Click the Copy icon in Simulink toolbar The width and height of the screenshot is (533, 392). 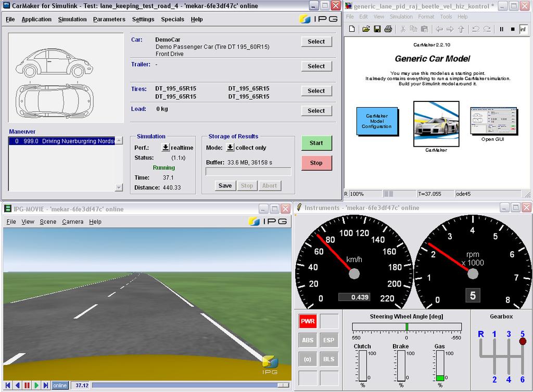point(413,29)
